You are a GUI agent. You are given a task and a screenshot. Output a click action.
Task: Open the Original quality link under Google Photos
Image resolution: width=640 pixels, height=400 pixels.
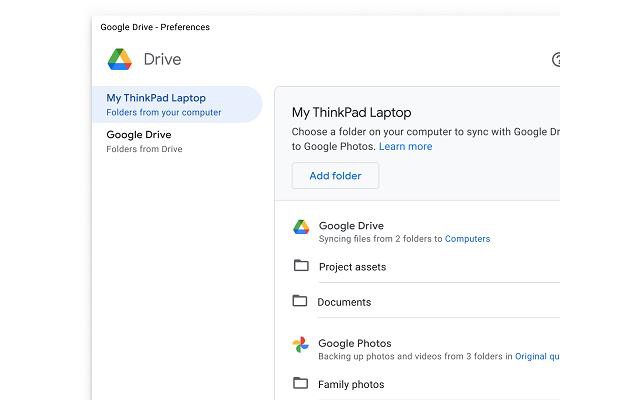537,356
